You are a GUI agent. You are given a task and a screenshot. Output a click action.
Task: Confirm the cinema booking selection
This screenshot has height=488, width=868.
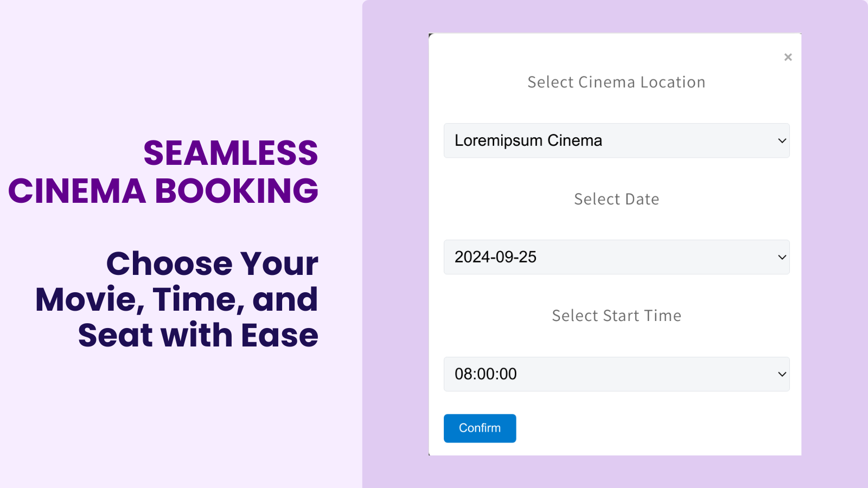click(480, 428)
